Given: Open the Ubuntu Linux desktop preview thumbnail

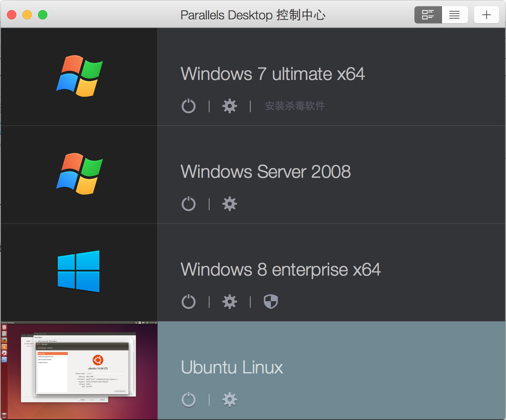Looking at the screenshot, I should [x=79, y=370].
